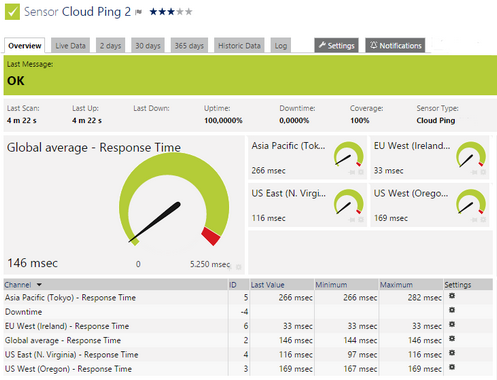Image resolution: width=497 pixels, height=380 pixels.
Task: Open the Log tab
Action: (x=281, y=45)
